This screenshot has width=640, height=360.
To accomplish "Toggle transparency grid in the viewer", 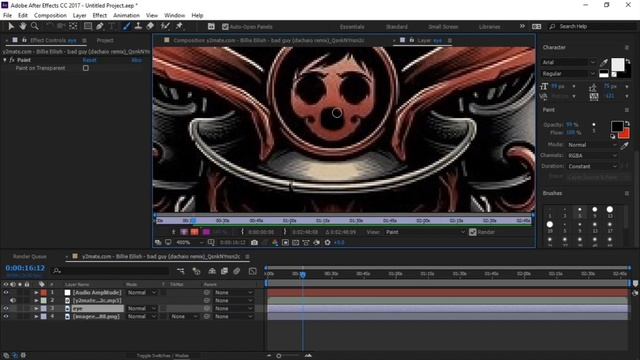I will point(296,242).
